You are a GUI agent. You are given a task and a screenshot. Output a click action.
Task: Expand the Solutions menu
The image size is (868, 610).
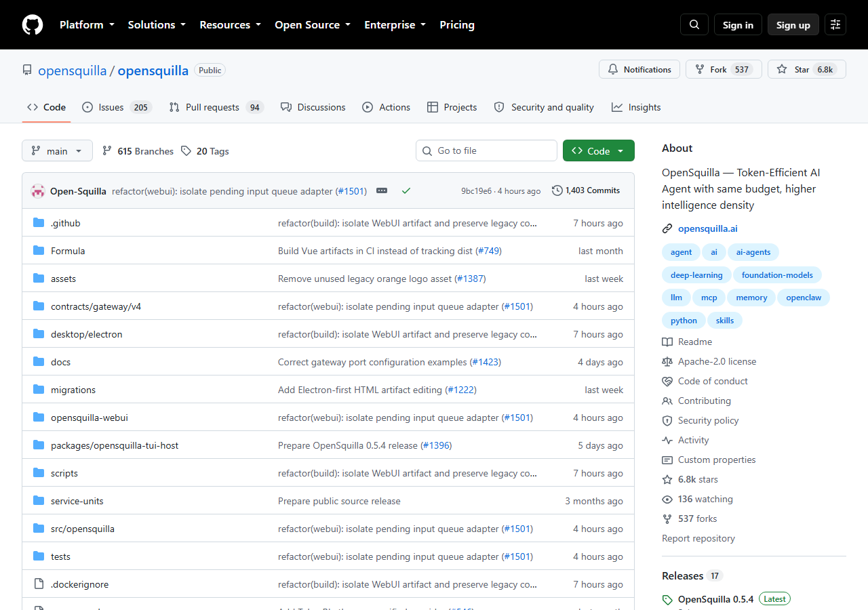pos(157,24)
